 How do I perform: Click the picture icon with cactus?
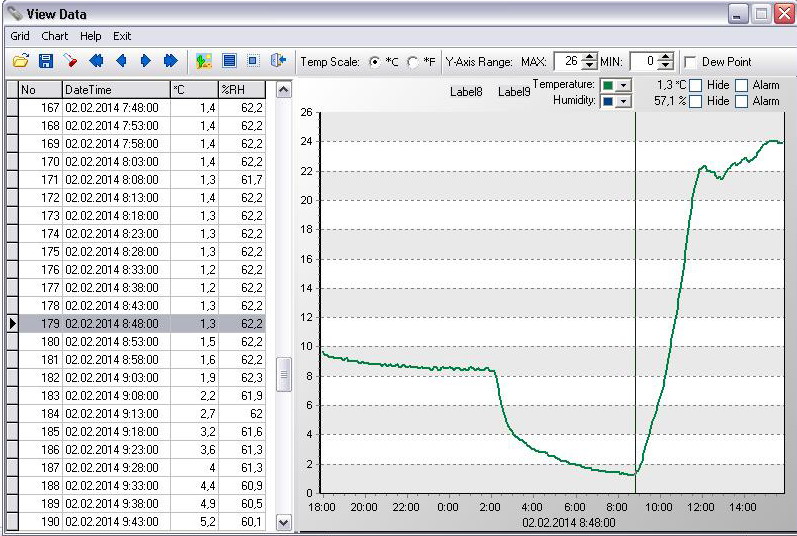[x=204, y=61]
